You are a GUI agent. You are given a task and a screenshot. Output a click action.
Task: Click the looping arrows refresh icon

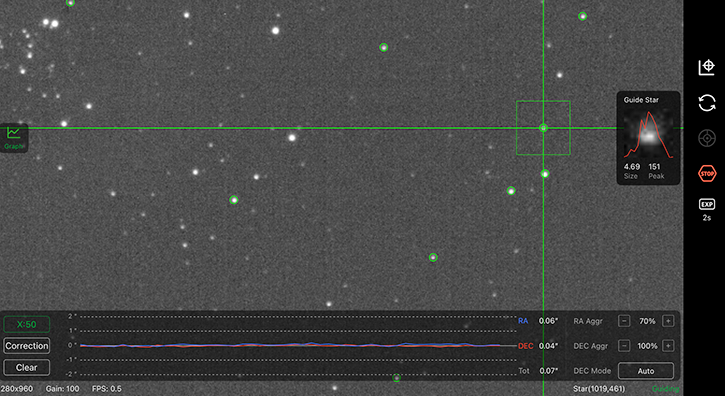707,103
